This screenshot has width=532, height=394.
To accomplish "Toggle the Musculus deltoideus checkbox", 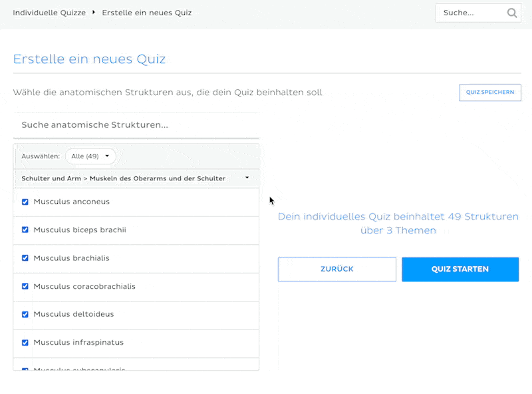I will coord(25,314).
